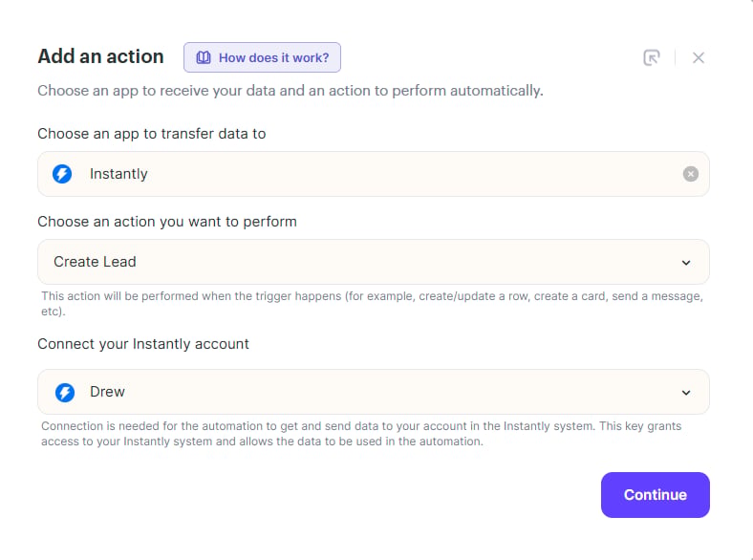Click 'Choose an action you want to perform' label
753x560 pixels.
pyautogui.click(x=167, y=222)
